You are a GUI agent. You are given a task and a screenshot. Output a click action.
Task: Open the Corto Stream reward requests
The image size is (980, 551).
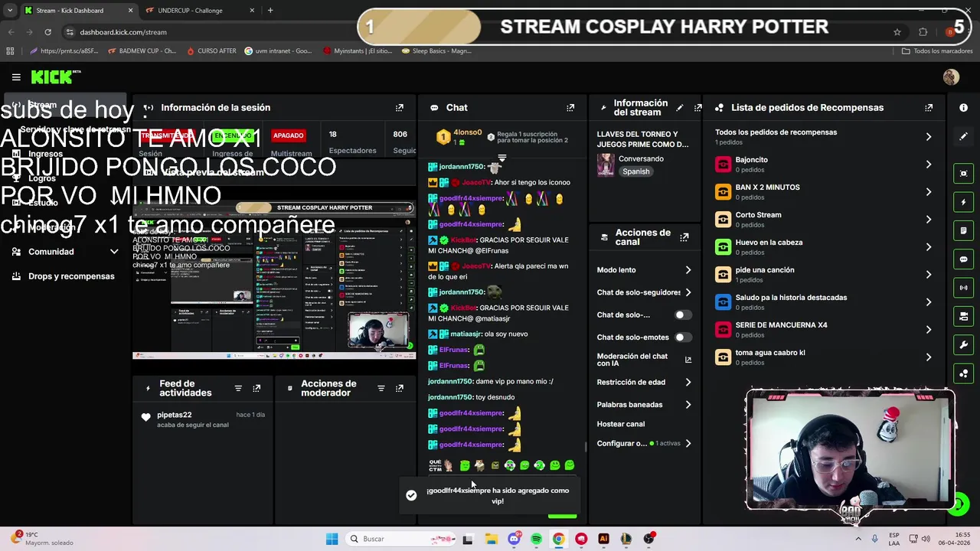[824, 220]
